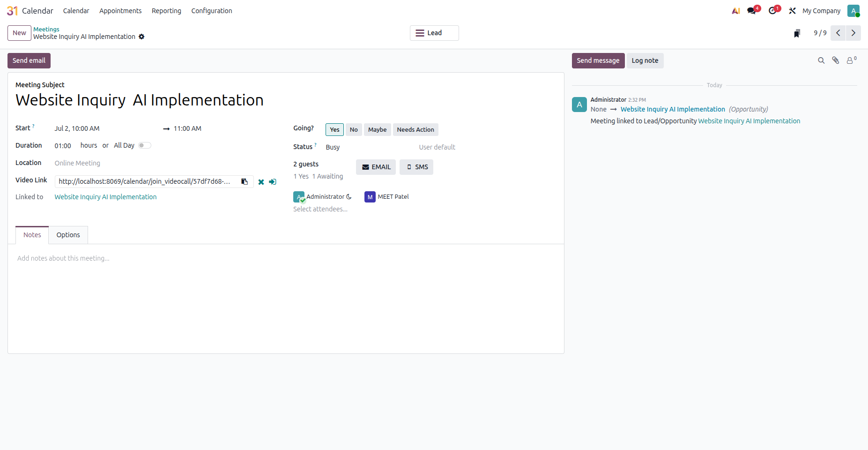Click the bookmark icon near pager
The image size is (868, 450).
tap(797, 33)
